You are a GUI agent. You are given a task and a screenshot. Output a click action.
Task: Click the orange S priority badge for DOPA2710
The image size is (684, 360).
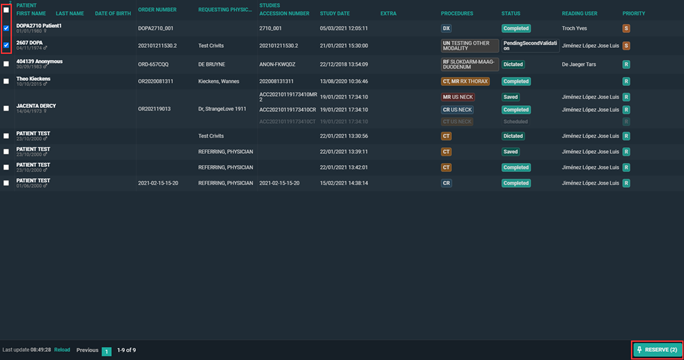click(626, 28)
